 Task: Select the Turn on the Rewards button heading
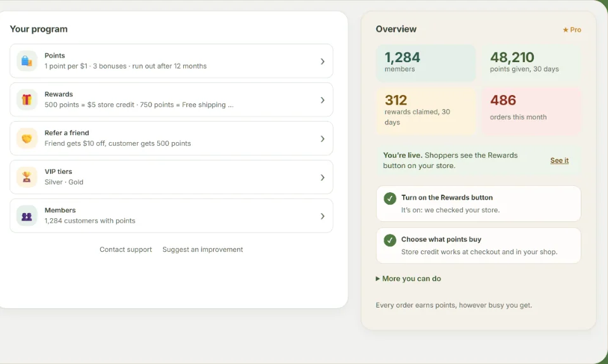(447, 198)
